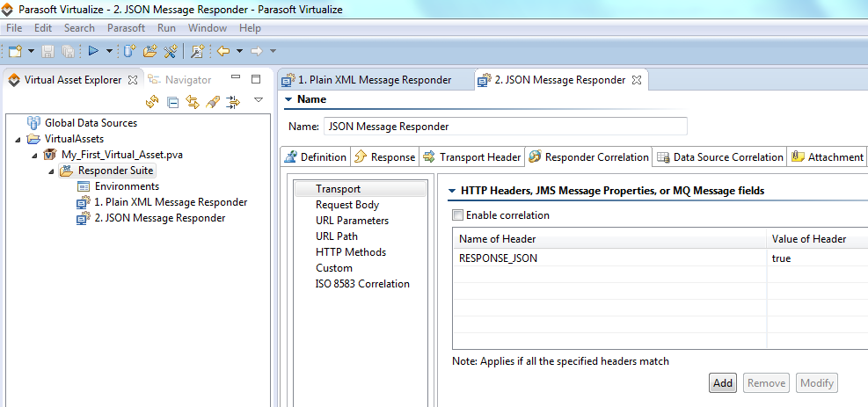Open the explorer View Menu triangle
This screenshot has height=407, width=868.
point(258,100)
